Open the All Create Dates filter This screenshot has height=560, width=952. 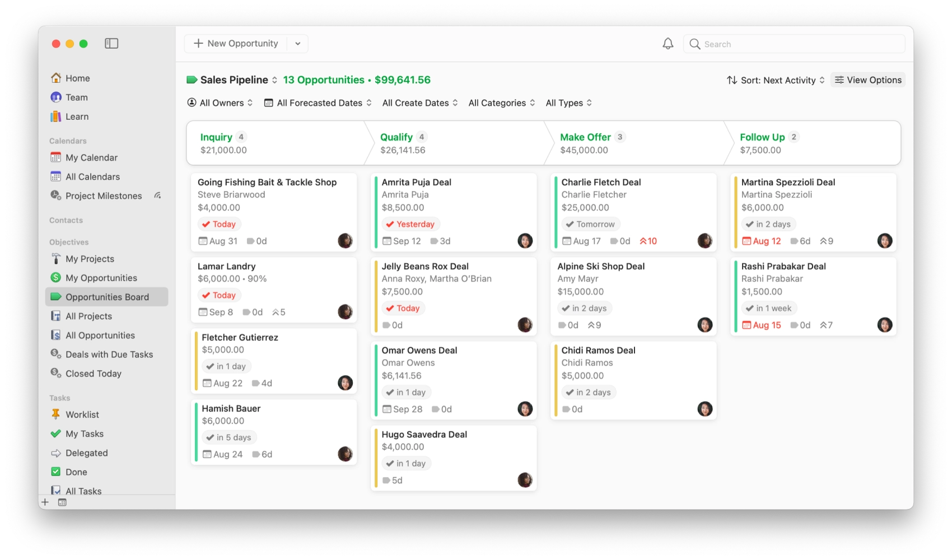coord(420,103)
